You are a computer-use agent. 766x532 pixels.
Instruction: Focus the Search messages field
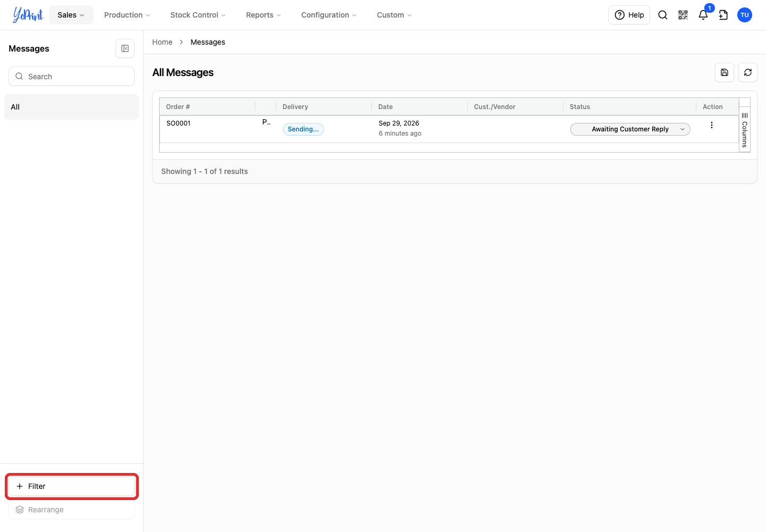pos(71,76)
